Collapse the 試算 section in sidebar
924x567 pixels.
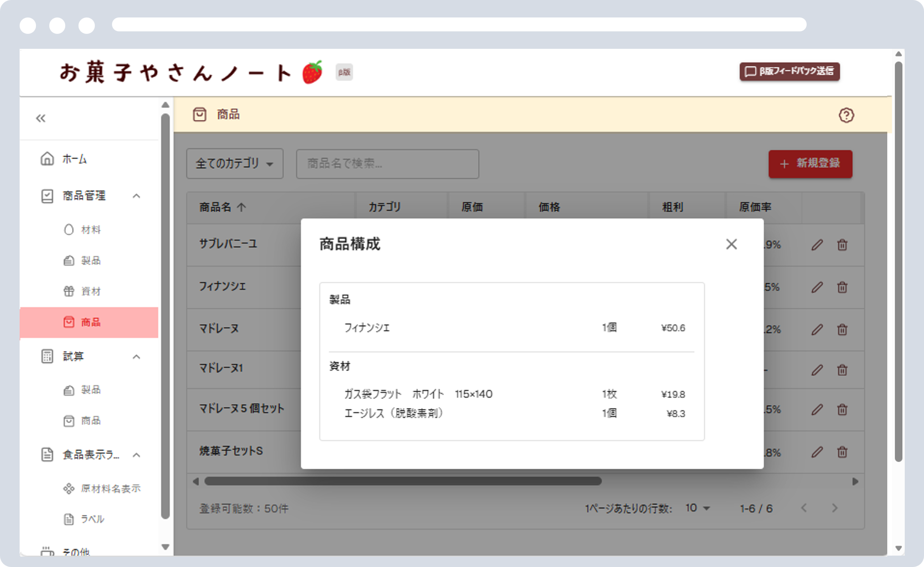click(137, 356)
